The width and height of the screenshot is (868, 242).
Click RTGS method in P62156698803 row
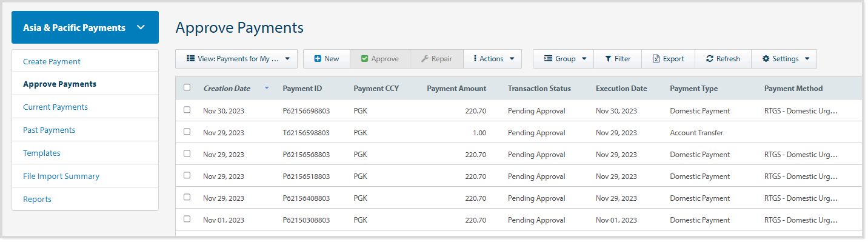pyautogui.click(x=801, y=111)
